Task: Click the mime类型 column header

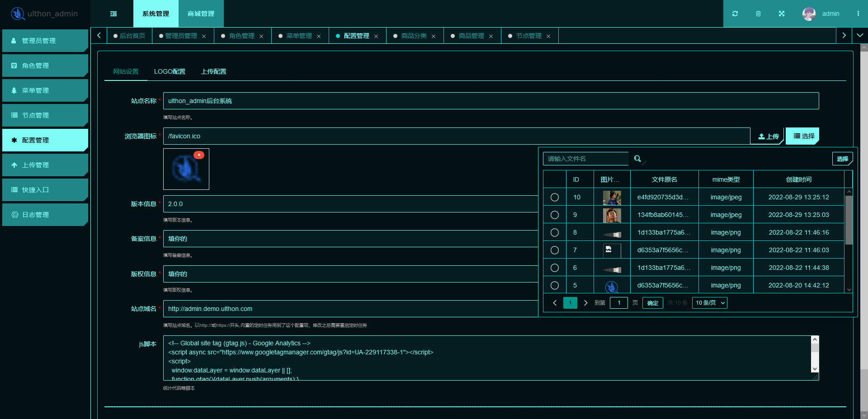Action: [726, 179]
